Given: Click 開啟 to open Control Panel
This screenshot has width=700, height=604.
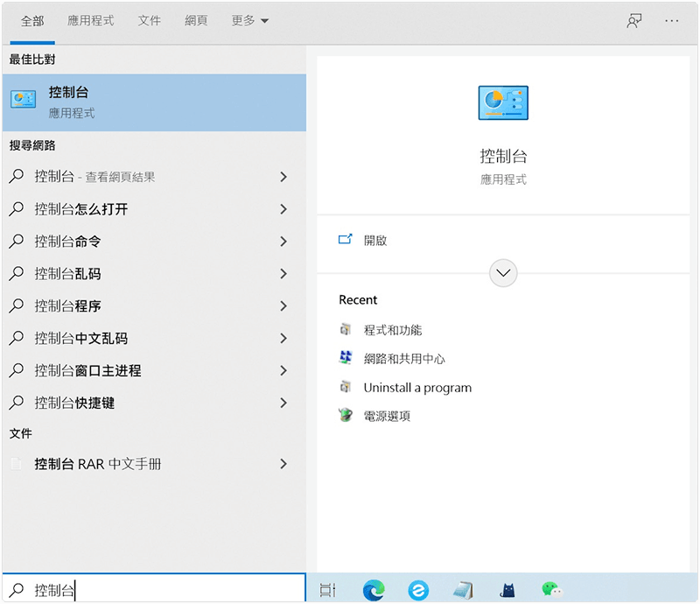Looking at the screenshot, I should pyautogui.click(x=375, y=241).
